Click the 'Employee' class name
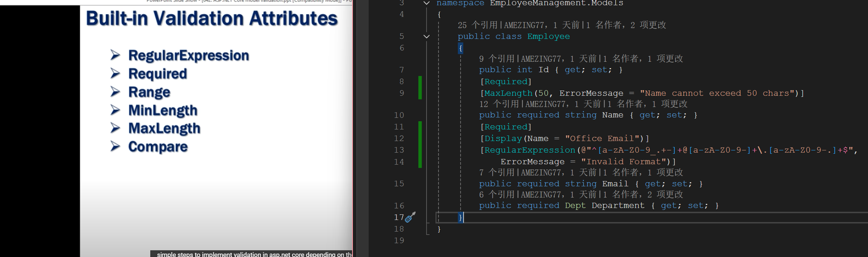 tap(548, 37)
